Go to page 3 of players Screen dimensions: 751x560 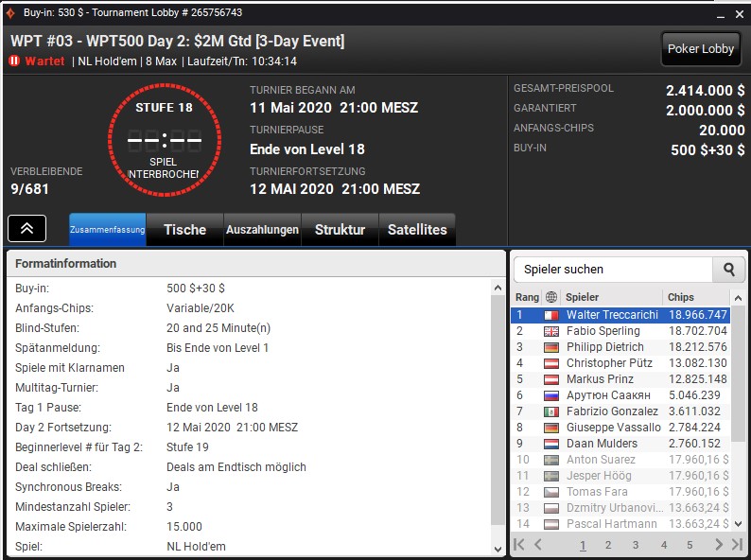(635, 545)
